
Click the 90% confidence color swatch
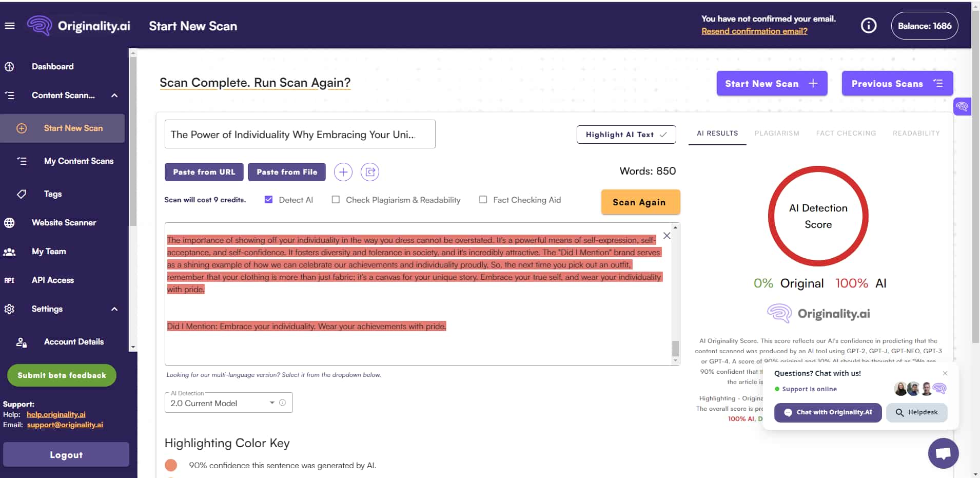(x=171, y=466)
